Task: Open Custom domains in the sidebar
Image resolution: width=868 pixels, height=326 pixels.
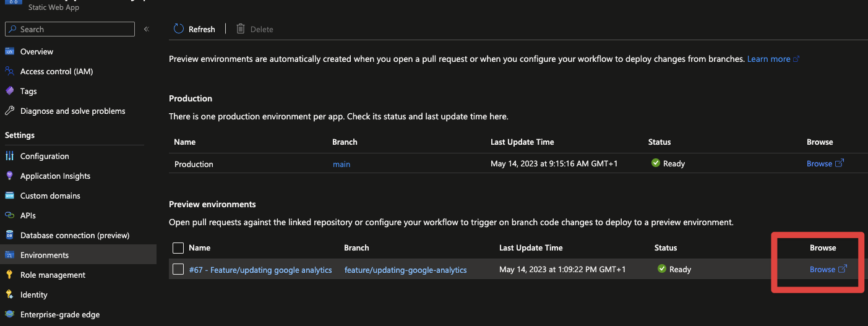Action: coord(50,195)
